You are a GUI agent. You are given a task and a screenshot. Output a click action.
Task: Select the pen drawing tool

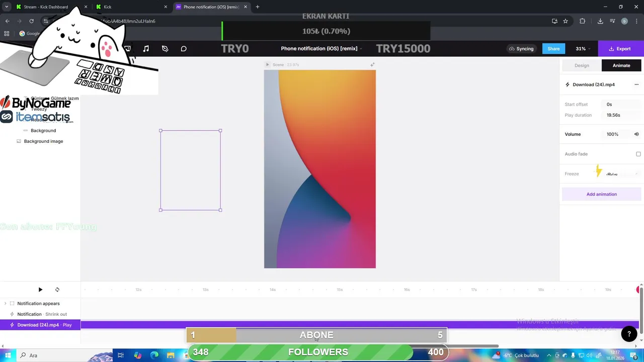click(165, 49)
